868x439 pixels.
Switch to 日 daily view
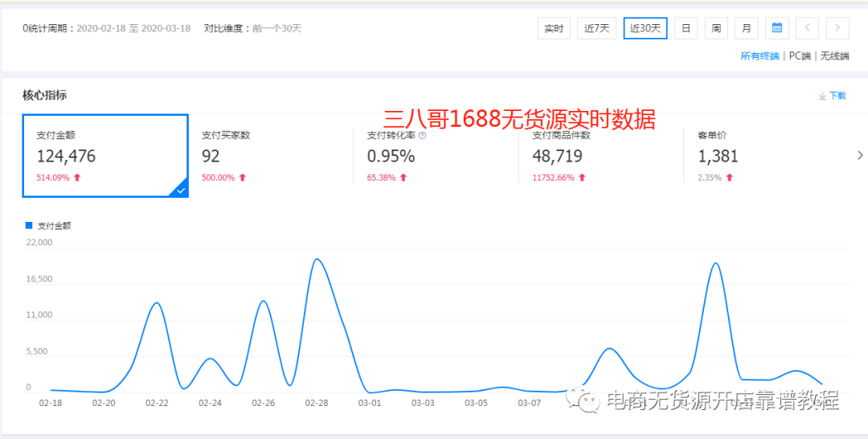(x=686, y=28)
